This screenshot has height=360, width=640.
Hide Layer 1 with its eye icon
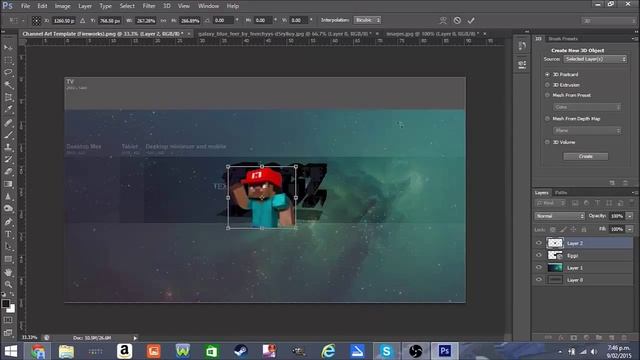539,268
